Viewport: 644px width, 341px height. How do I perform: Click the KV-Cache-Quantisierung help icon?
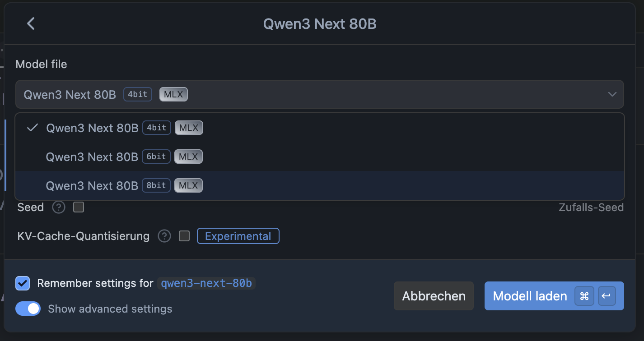point(164,236)
